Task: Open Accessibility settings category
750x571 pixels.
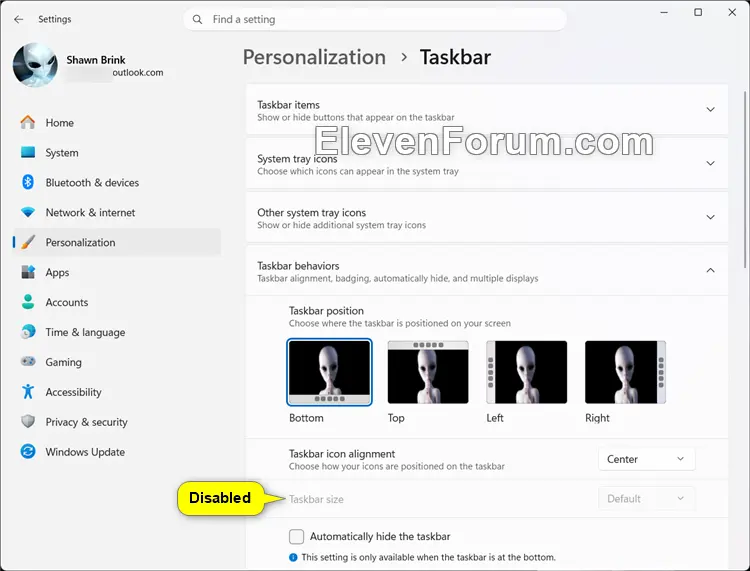Action: 117,392
